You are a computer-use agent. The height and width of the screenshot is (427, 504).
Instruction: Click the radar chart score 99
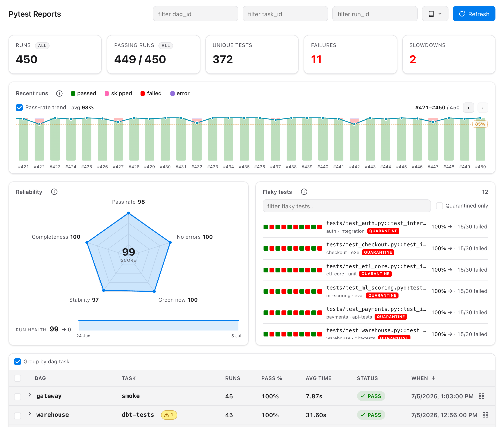point(129,252)
